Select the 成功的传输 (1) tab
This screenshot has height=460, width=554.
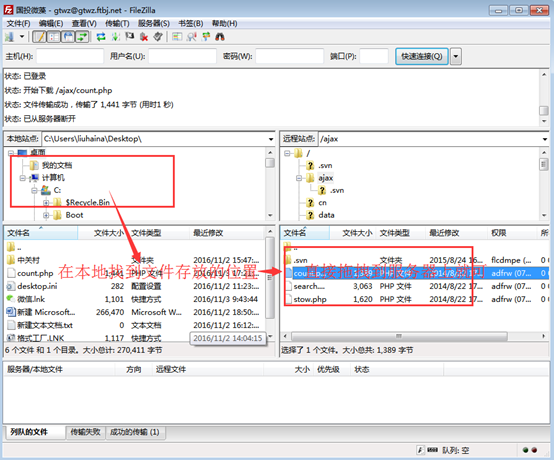[x=135, y=432]
